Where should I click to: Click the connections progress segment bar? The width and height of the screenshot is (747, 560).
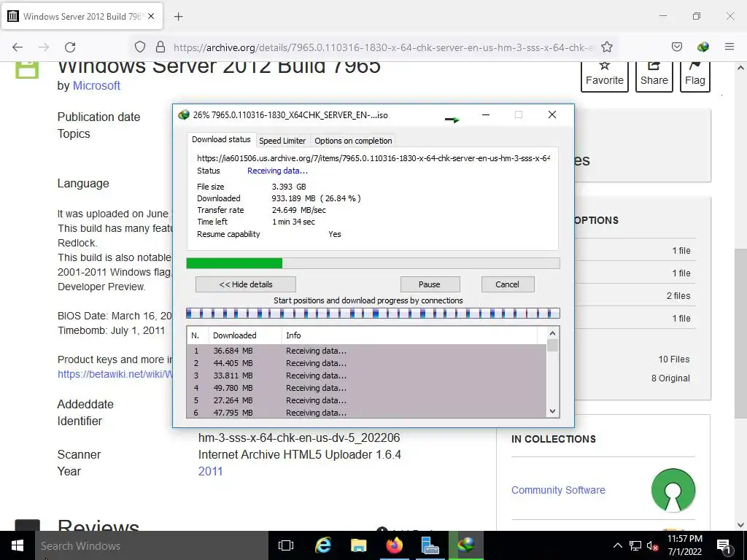pos(373,314)
